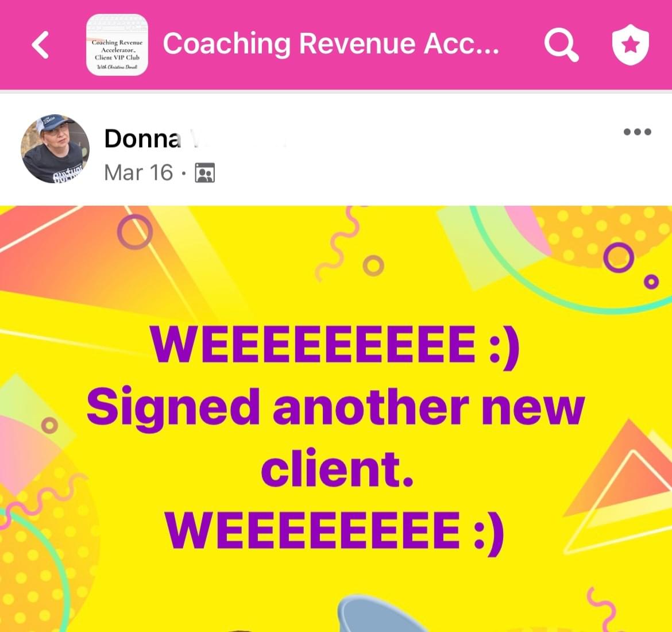
Task: Open the Coaching Revenue Accelerator group thumbnail
Action: [x=117, y=45]
